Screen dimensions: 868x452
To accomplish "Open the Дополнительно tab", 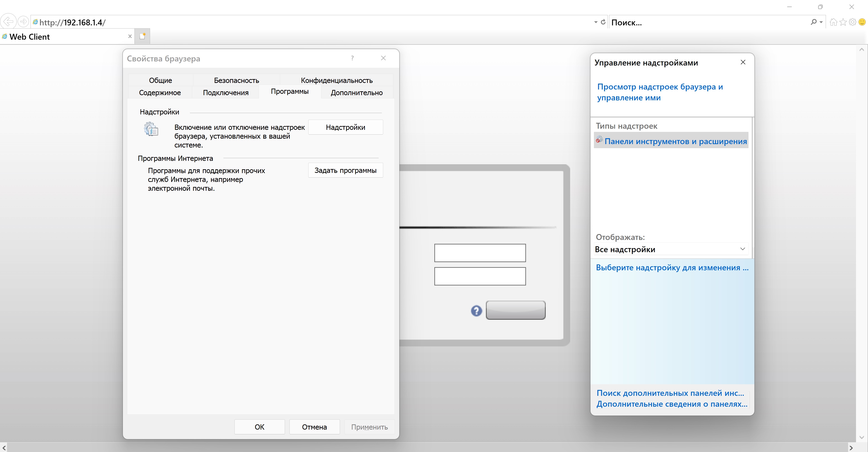I will [x=356, y=92].
